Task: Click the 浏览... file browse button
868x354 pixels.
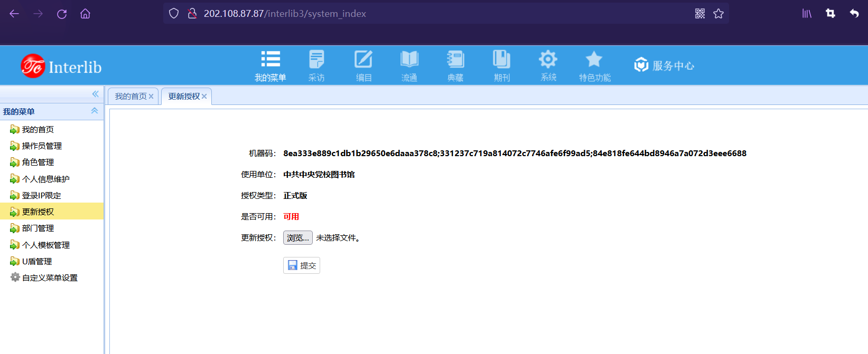Action: [x=298, y=238]
